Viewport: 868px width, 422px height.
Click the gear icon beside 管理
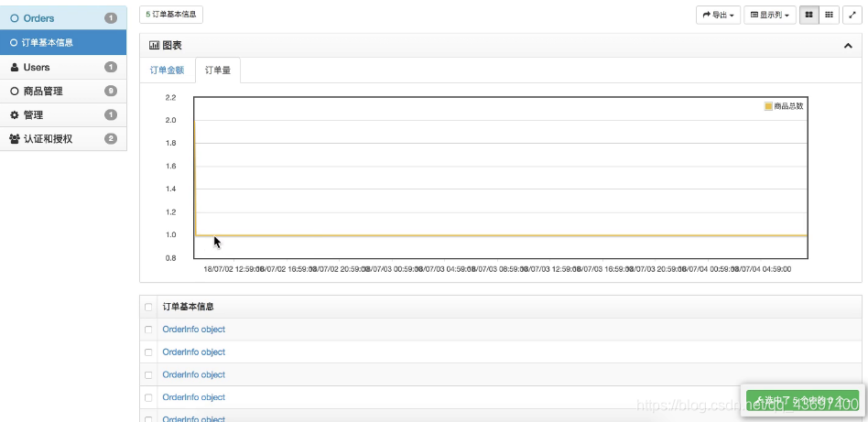coord(15,115)
